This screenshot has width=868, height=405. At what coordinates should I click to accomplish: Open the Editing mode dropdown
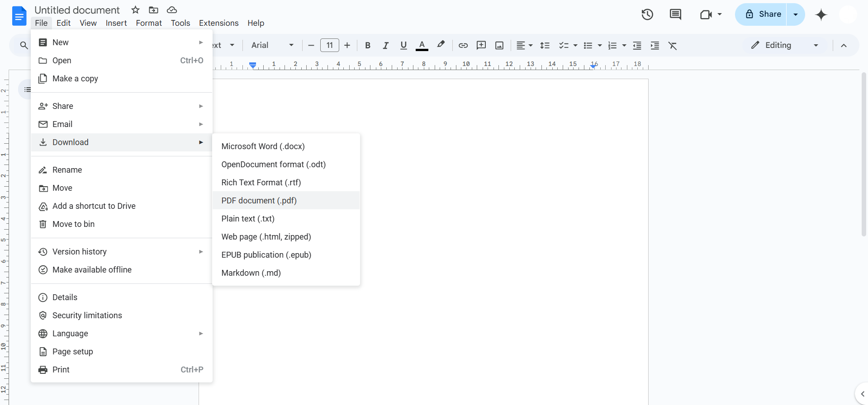pos(784,45)
